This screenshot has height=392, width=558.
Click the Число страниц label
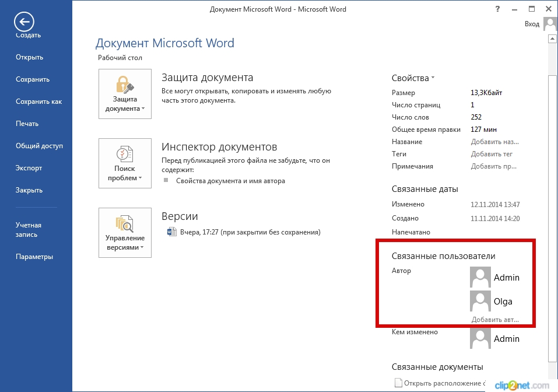tap(416, 105)
